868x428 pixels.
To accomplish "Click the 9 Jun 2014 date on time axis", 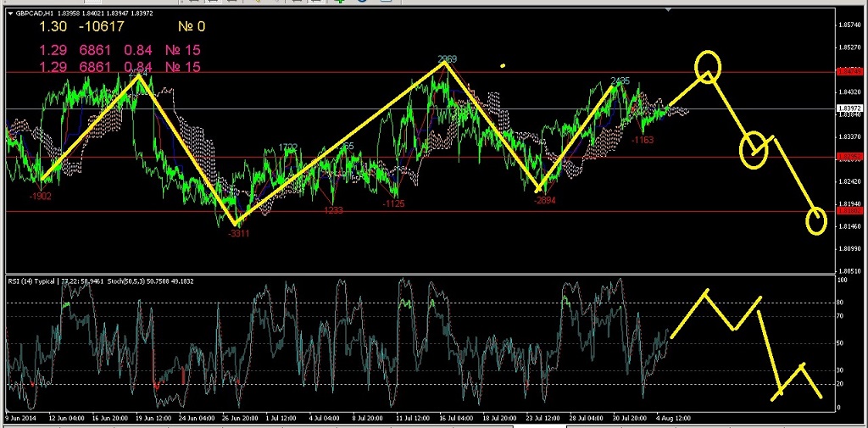I will 22,418.
